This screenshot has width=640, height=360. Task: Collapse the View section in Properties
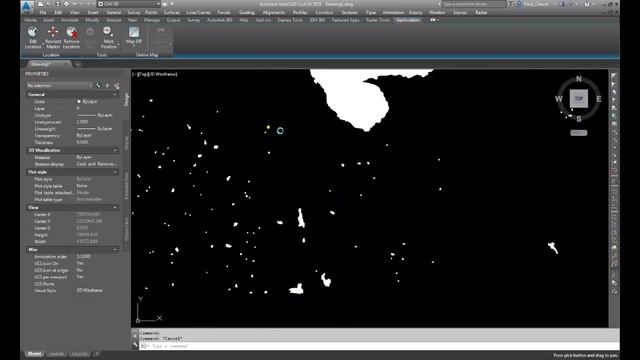click(115, 208)
